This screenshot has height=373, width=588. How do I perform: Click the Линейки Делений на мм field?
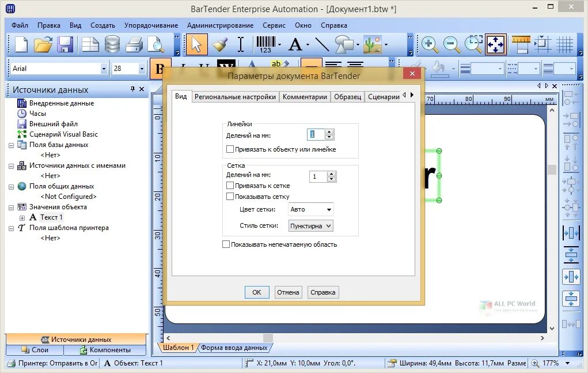[316, 134]
